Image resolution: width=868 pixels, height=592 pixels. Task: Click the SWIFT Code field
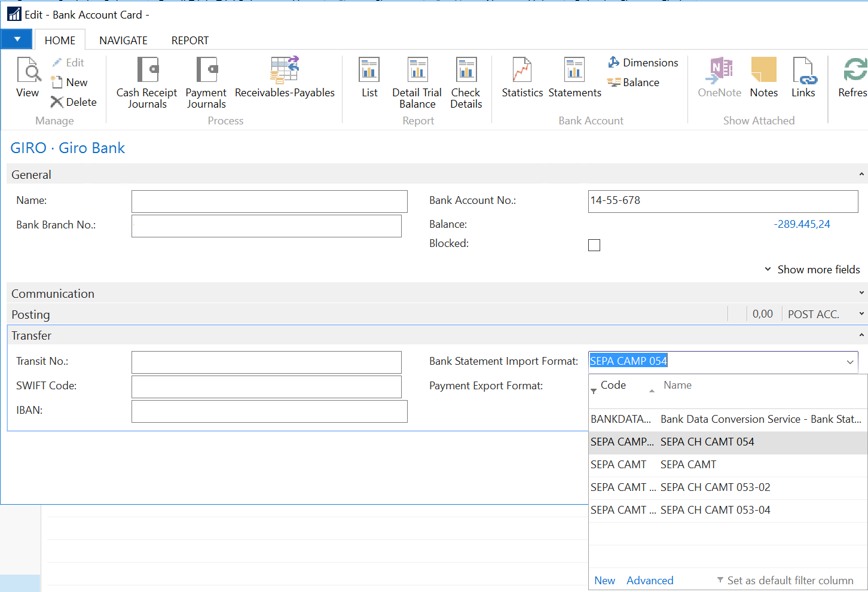[267, 387]
